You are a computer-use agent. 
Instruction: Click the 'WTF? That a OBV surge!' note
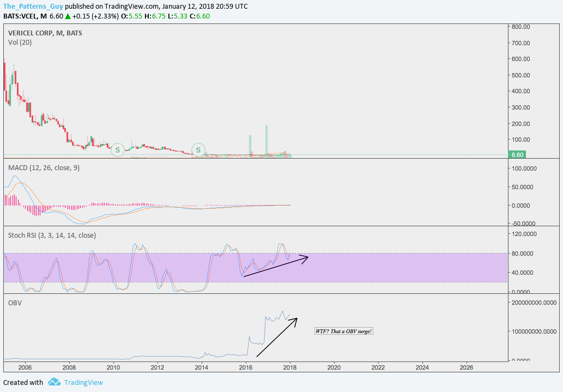point(343,331)
